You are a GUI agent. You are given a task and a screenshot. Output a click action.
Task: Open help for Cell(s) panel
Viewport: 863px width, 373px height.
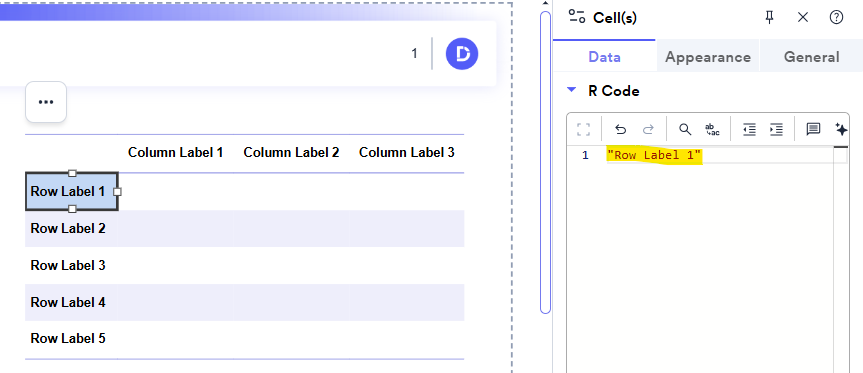pos(836,18)
